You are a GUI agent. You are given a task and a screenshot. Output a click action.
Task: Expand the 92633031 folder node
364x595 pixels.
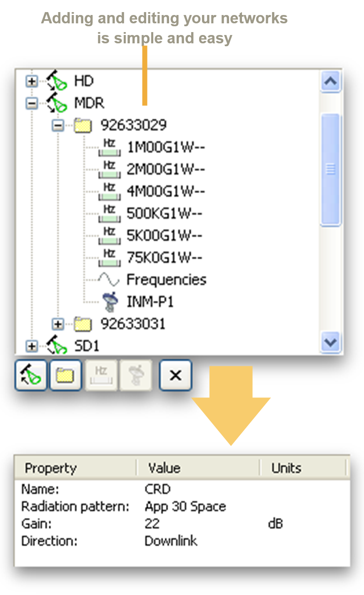click(x=58, y=324)
